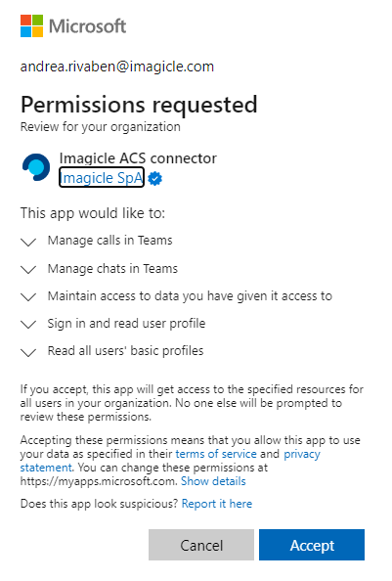Viewport: 392px width, 581px height.
Task: Click the Sign in and read user profile text
Action: coord(126,324)
